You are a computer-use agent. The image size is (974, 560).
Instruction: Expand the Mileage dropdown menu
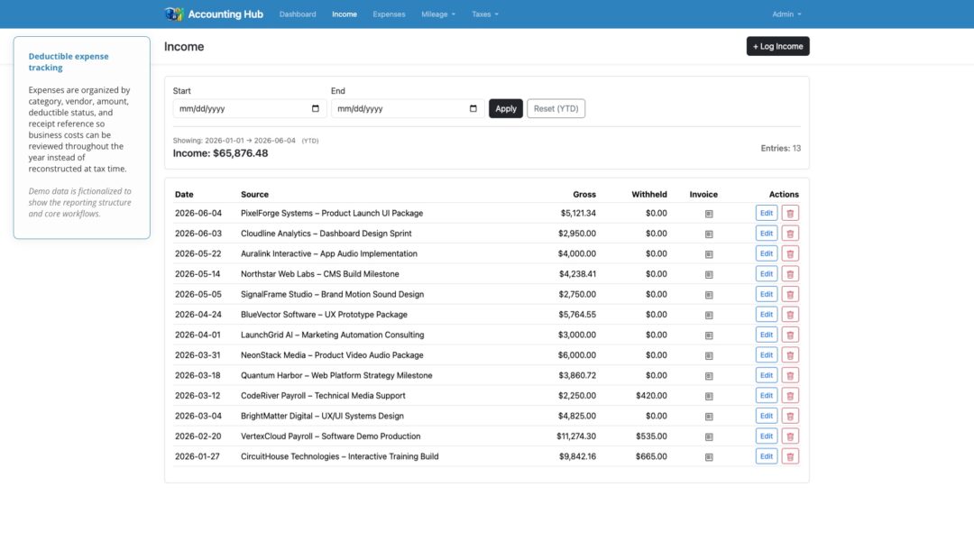tap(438, 14)
